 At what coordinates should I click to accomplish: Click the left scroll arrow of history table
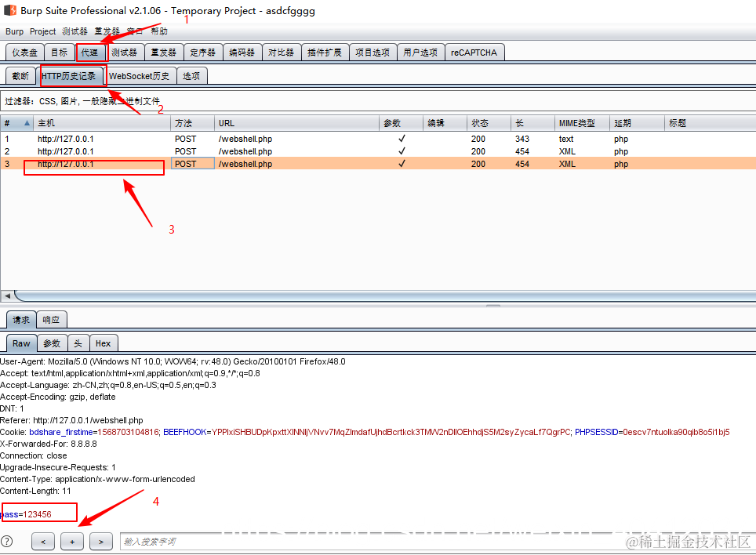click(7, 296)
